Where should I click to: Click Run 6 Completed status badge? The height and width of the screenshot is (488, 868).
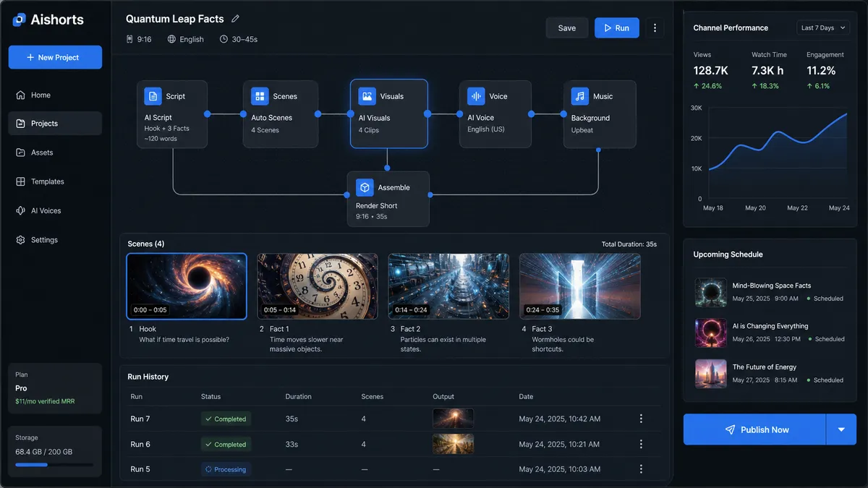click(x=226, y=444)
